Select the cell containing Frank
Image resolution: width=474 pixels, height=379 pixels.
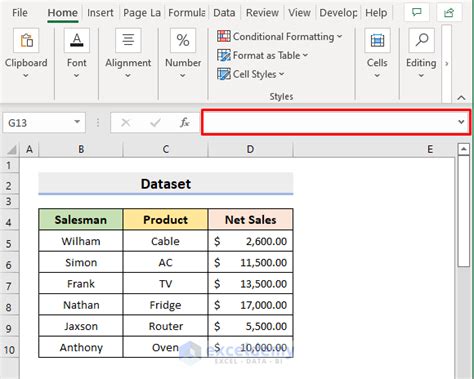[x=81, y=284]
